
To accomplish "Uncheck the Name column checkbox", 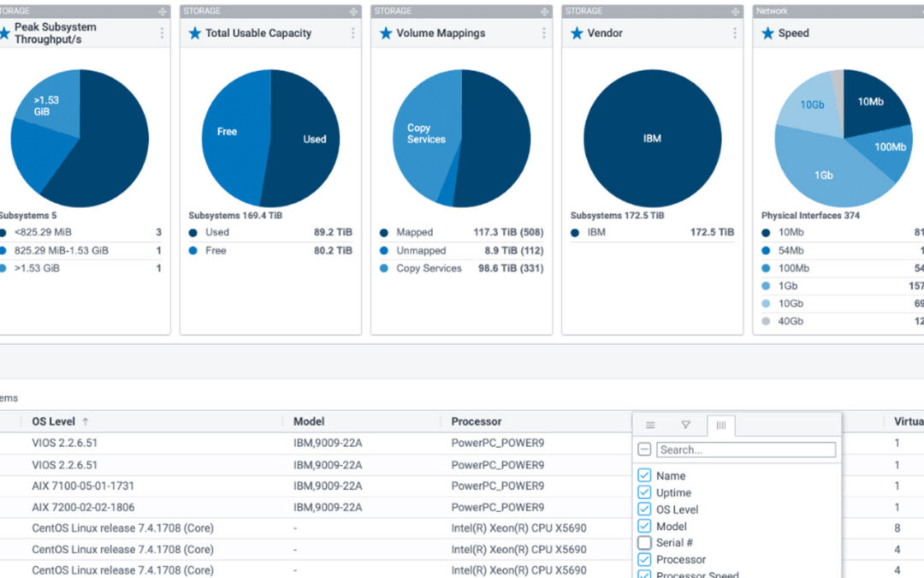I will coord(645,475).
